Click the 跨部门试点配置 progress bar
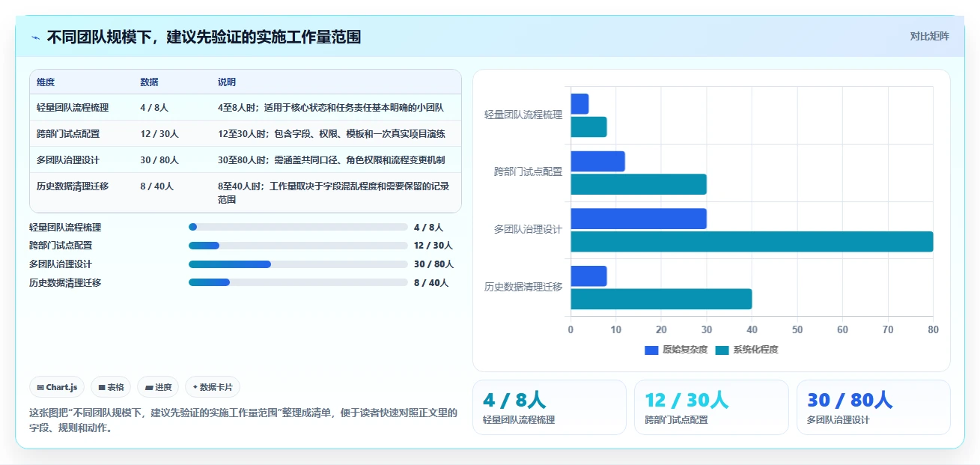 pyautogui.click(x=298, y=246)
